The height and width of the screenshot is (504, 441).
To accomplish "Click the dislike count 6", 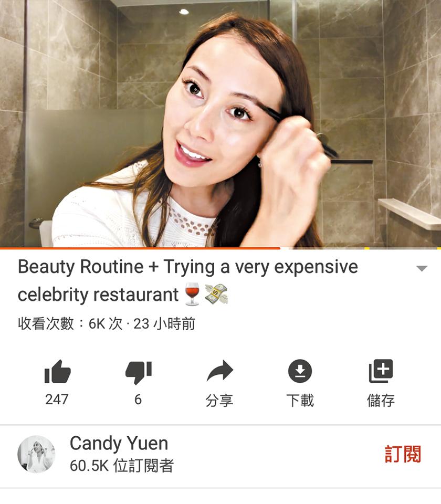I will [138, 400].
